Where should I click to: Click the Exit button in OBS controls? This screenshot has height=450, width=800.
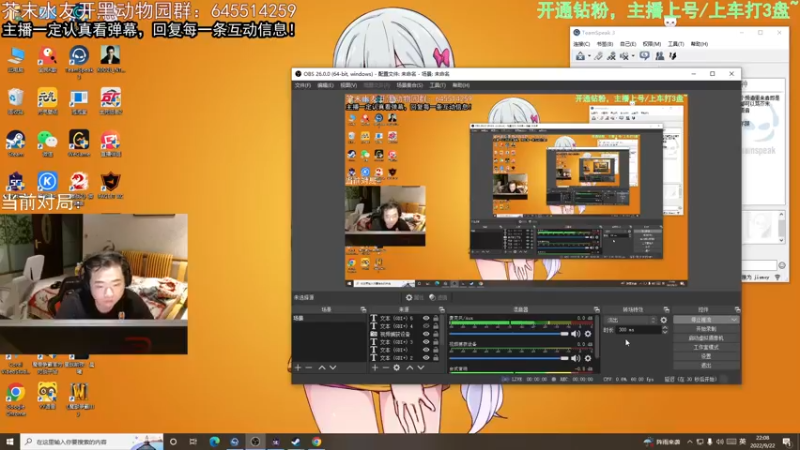pos(706,366)
